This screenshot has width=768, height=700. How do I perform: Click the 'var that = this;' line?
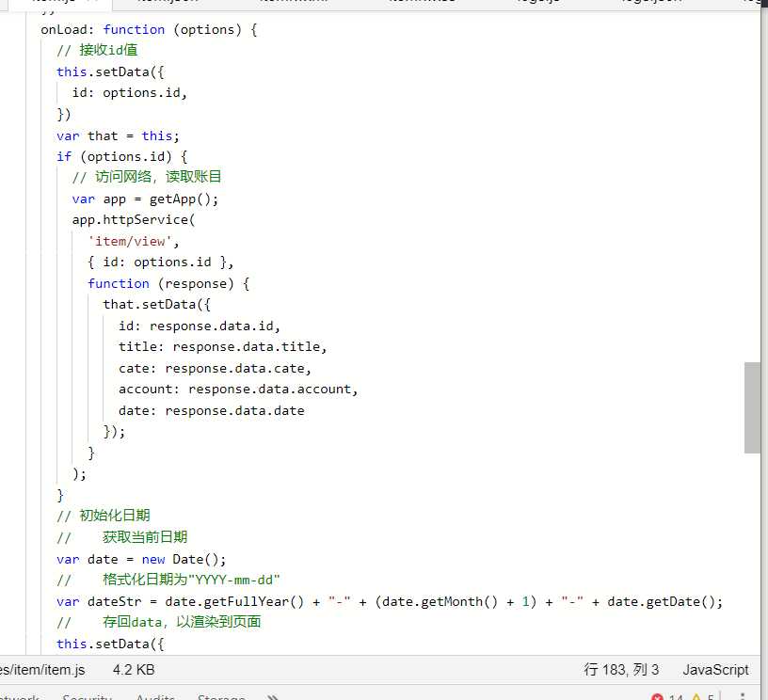pyautogui.click(x=118, y=135)
